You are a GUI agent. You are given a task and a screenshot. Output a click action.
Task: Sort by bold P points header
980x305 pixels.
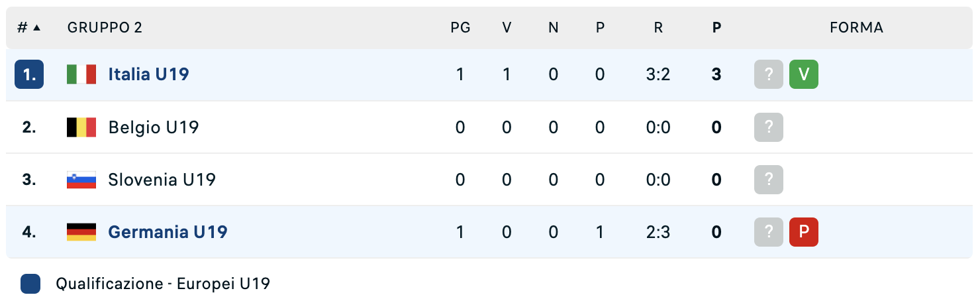(x=716, y=28)
